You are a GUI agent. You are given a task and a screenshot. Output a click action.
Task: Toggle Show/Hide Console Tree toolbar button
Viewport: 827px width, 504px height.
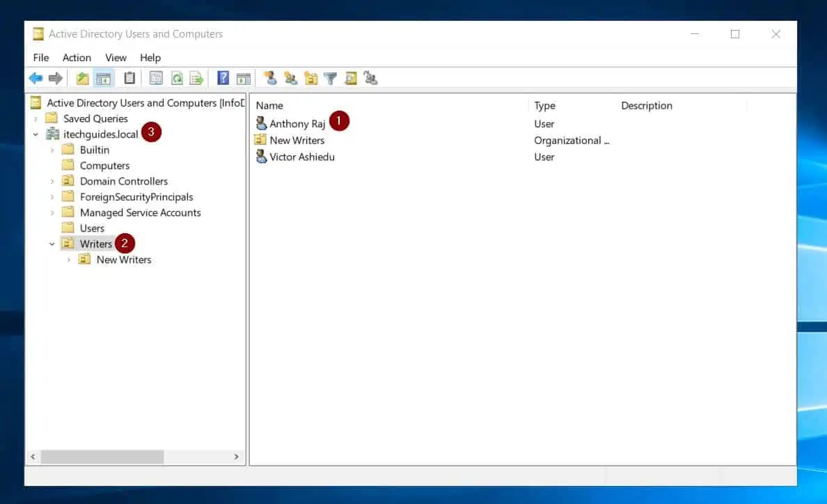point(103,79)
